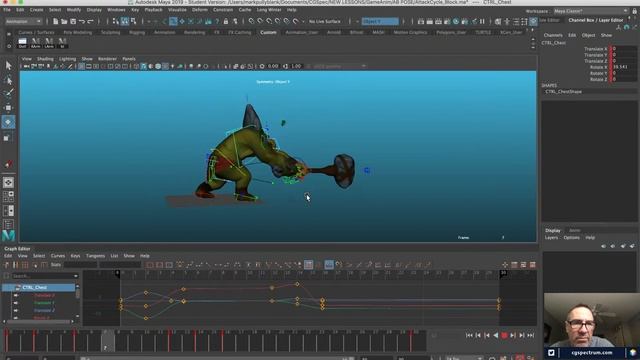Click the Object Y symmetry field
This screenshot has width=640, height=360.
pos(380,21)
